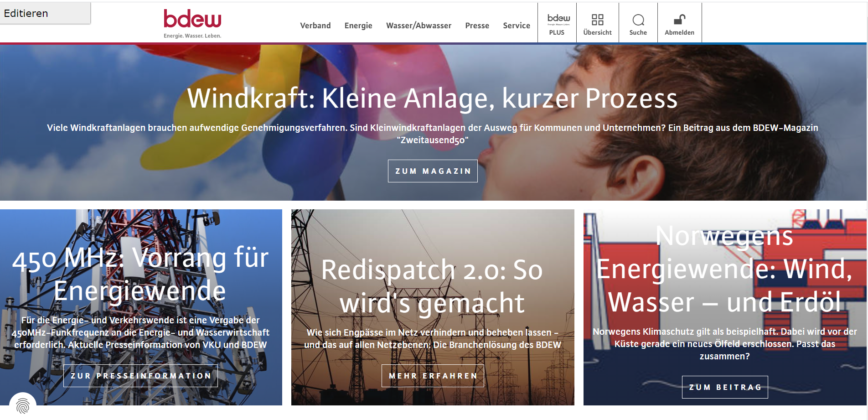The width and height of the screenshot is (868, 420).
Task: Click the bdew logo in header
Action: click(x=192, y=24)
